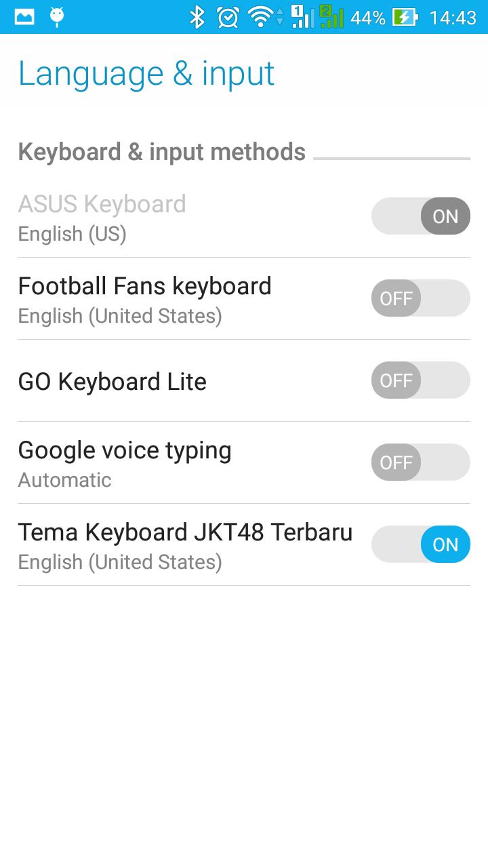The height and width of the screenshot is (868, 488).
Task: Tap the Android debug notification icon
Action: click(57, 17)
